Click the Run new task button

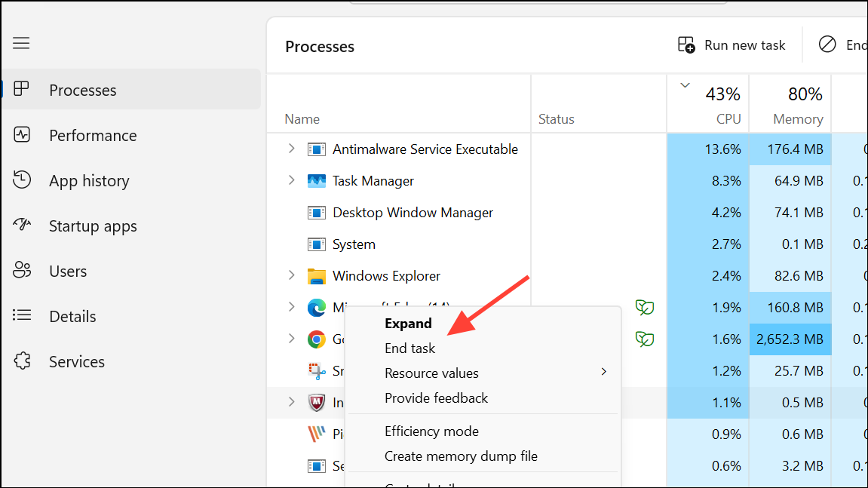pyautogui.click(x=730, y=45)
